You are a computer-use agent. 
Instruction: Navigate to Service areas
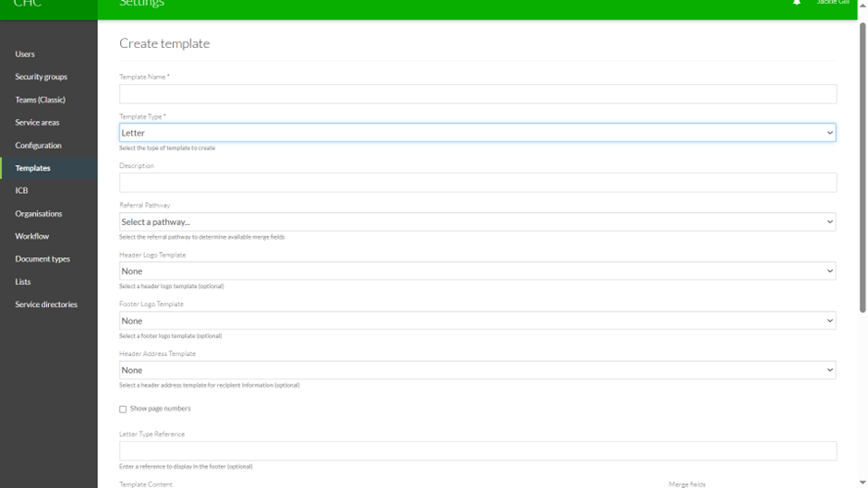point(37,123)
